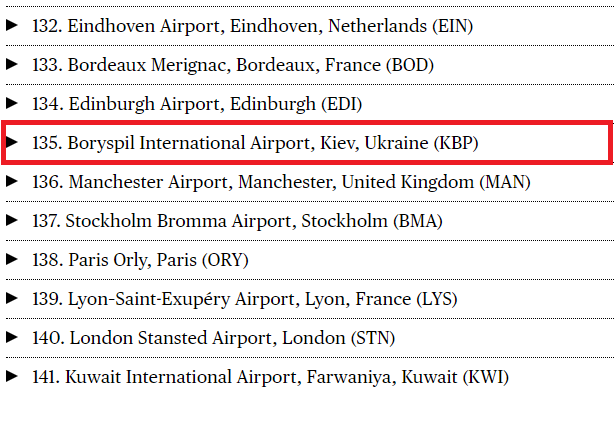Open the 133. Bordeaux Merignac item

[x=233, y=65]
